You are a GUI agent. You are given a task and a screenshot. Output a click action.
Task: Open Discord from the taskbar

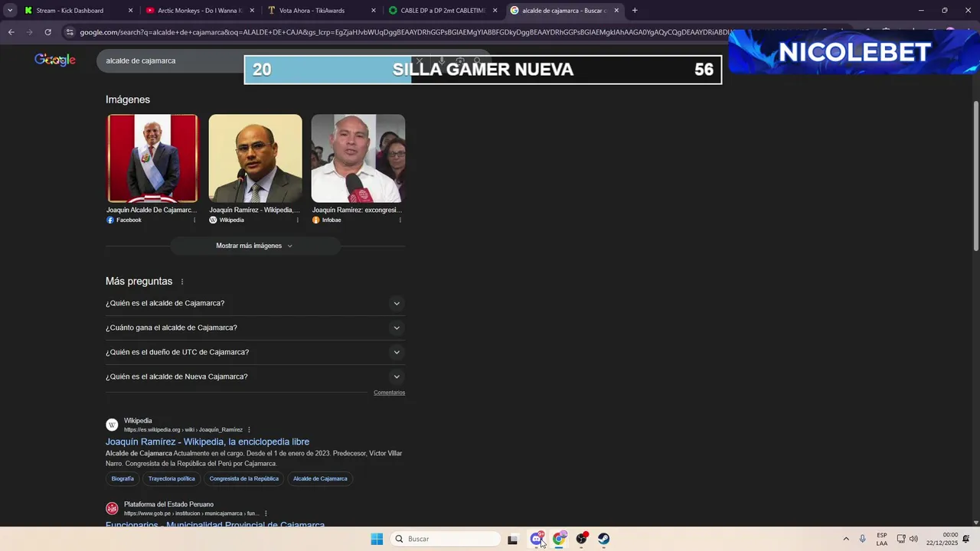537,539
